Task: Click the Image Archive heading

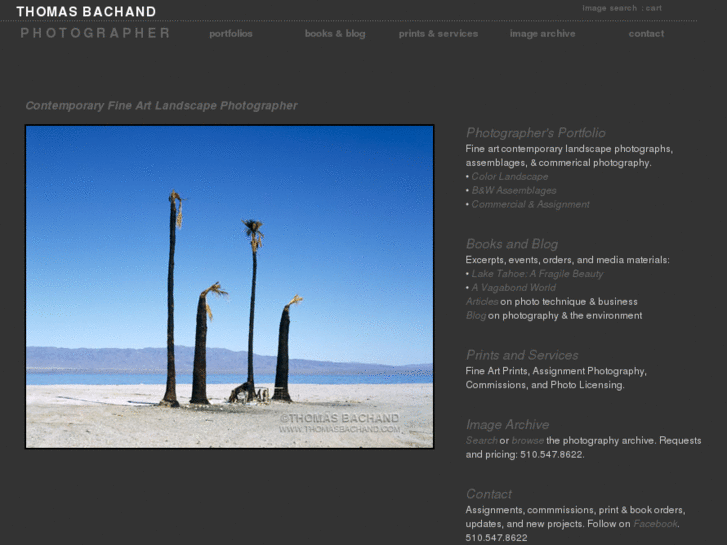Action: pos(507,425)
